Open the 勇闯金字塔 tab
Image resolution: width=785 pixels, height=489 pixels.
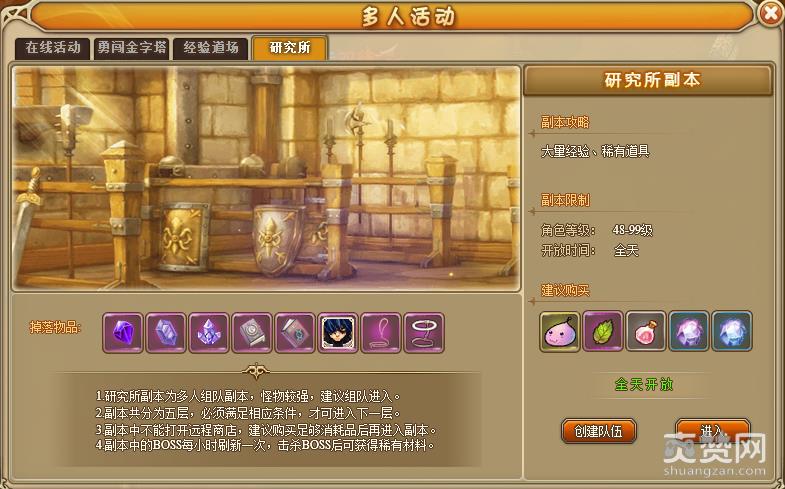(132, 49)
